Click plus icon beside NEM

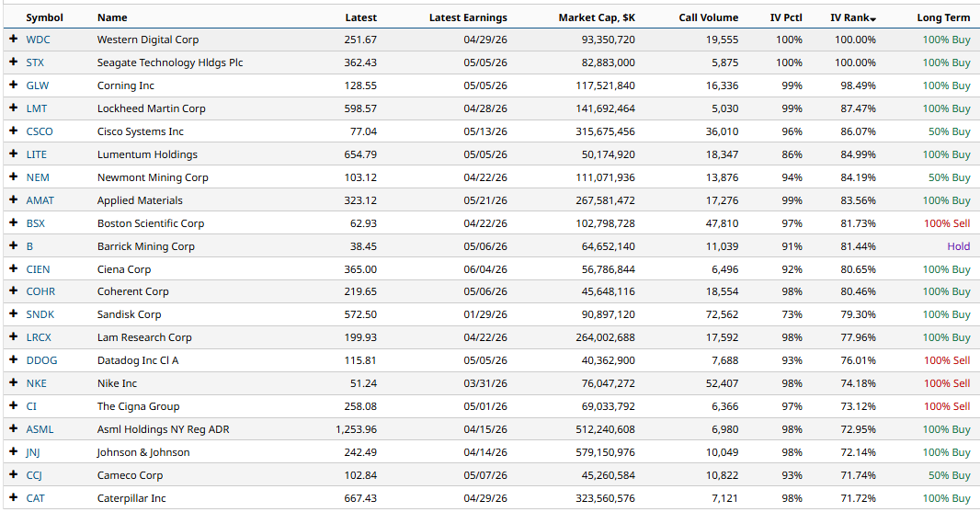point(14,177)
